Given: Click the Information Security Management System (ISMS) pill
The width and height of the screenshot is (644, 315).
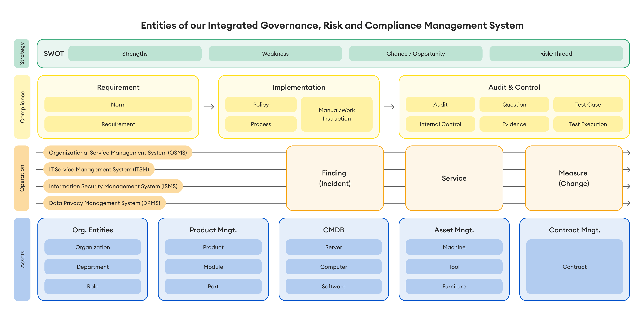Looking at the screenshot, I should 113,186.
